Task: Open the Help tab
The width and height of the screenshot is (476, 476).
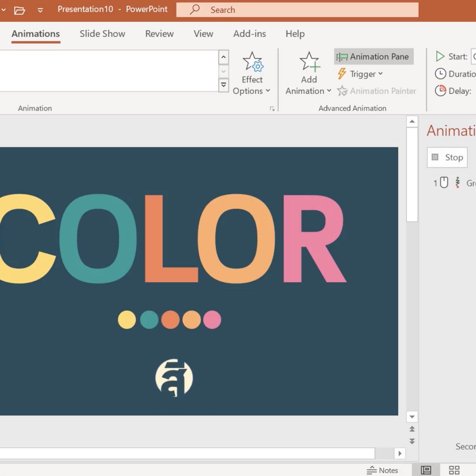Action: click(295, 34)
